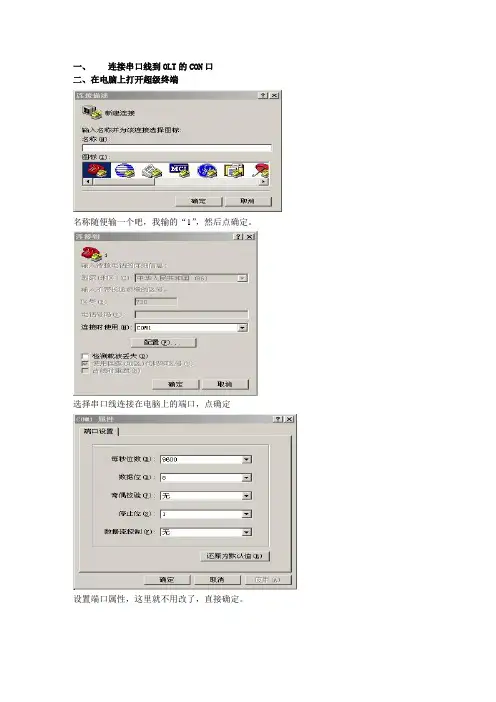This screenshot has height=702, width=496.
Task: Open the COM1 connect-using dropdown
Action: point(242,328)
